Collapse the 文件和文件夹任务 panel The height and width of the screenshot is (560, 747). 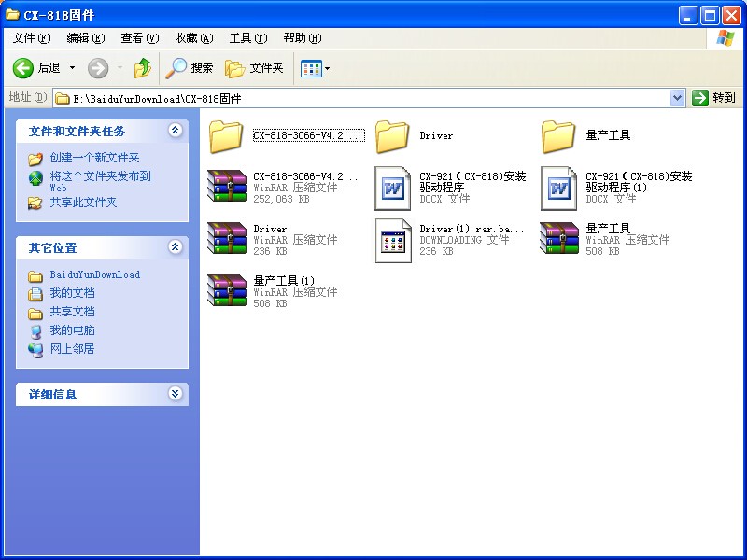click(x=176, y=130)
